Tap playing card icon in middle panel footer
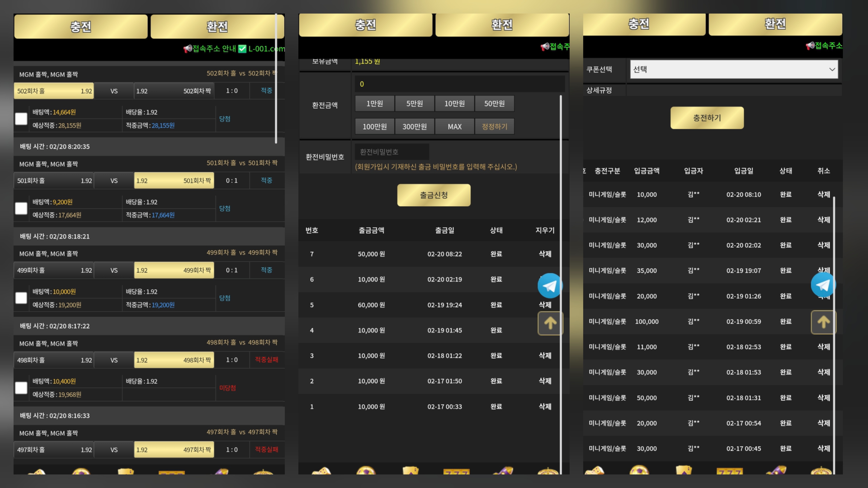Viewport: 868px width, 488px height. pyautogui.click(x=410, y=470)
